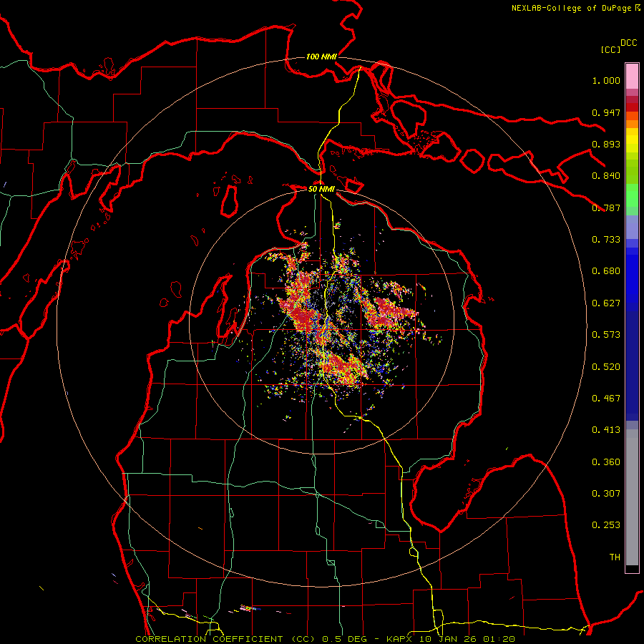The height and width of the screenshot is (644, 644).
Task: Select the 0.947 scale value
Action: (606, 112)
